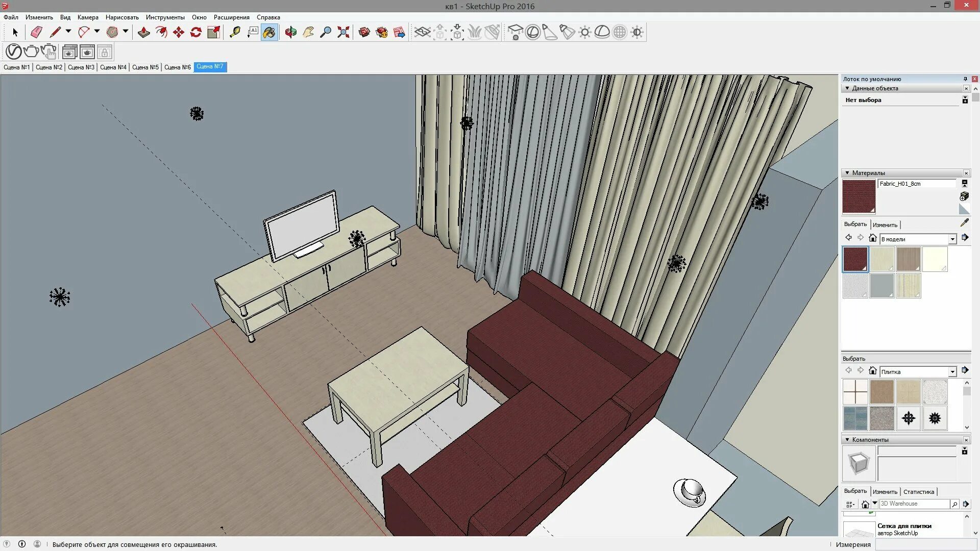980x551 pixels.
Task: Select the Push/Pull tool
Action: click(x=144, y=32)
